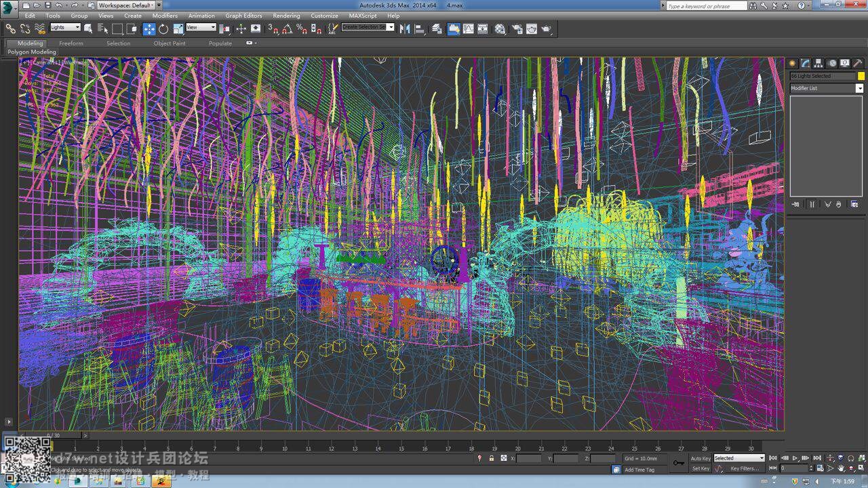Viewport: 868px width, 488px height.
Task: Open the Create Selection Set dropdown
Action: (368, 27)
